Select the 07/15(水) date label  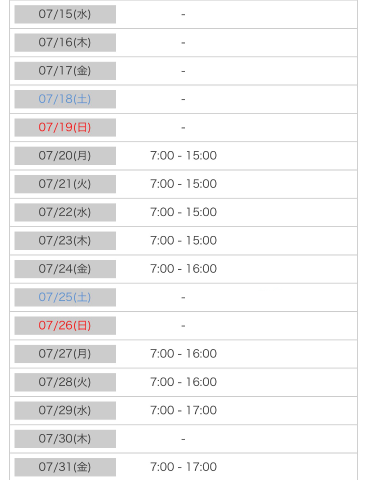click(65, 14)
